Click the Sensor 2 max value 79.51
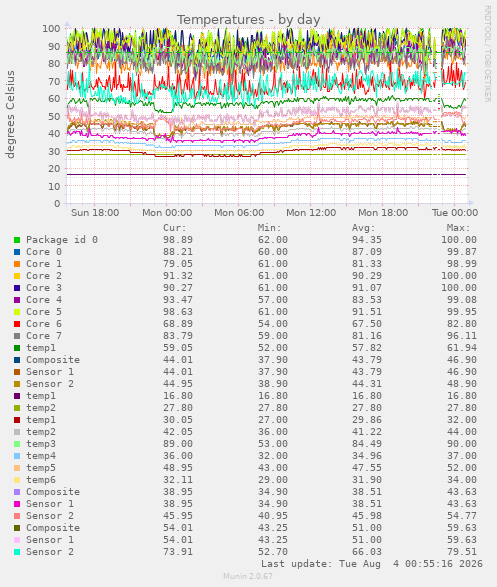 coord(462,552)
